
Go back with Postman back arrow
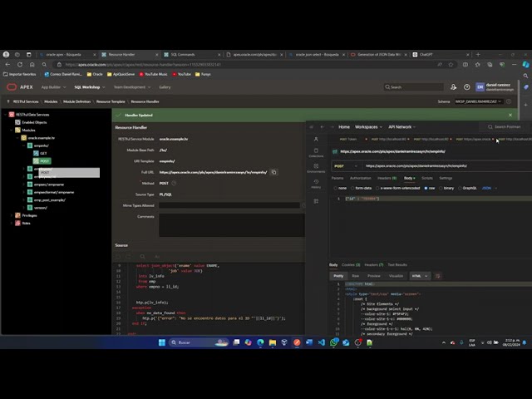click(x=322, y=127)
